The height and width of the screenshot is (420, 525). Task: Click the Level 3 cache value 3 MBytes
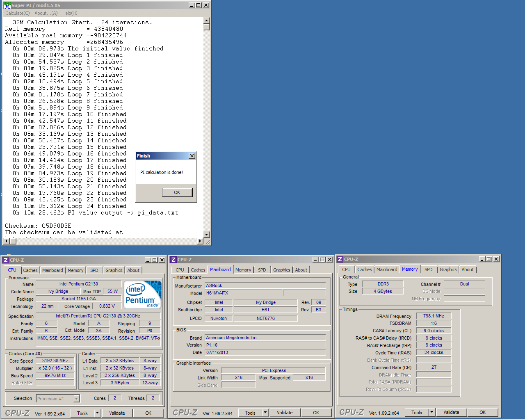point(120,383)
